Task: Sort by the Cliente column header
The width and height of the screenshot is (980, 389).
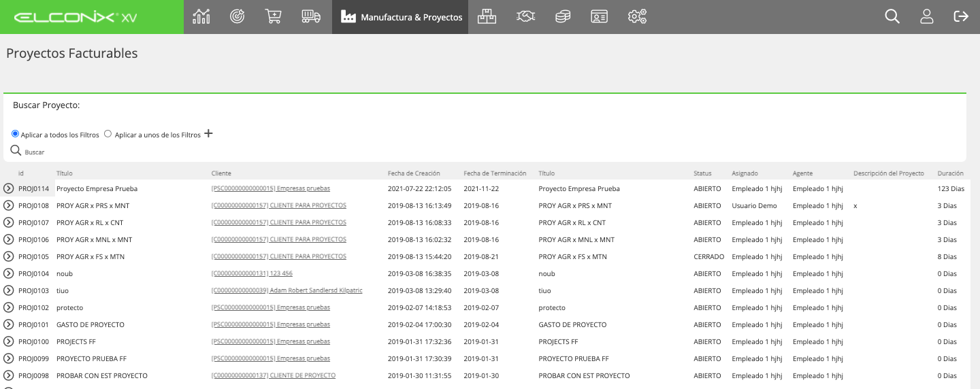Action: (221, 173)
